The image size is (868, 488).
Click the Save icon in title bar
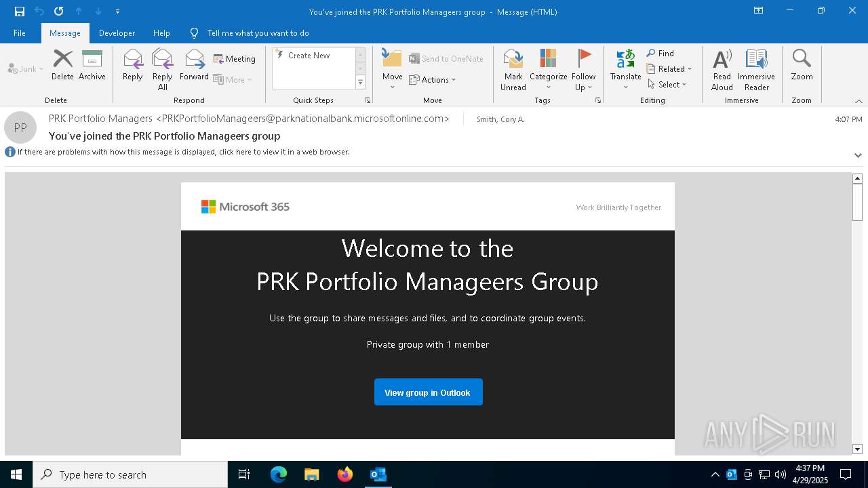(x=20, y=12)
